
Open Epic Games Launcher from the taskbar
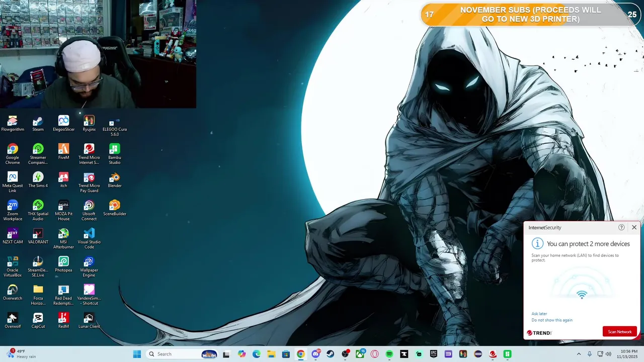tap(434, 354)
